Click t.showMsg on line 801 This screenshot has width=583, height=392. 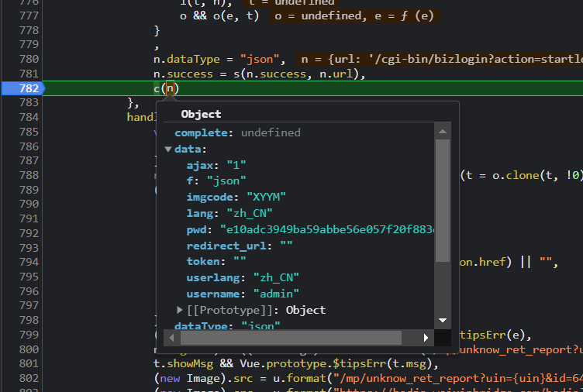pyautogui.click(x=183, y=363)
